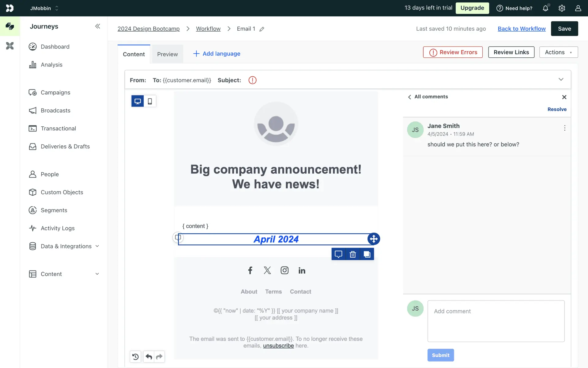Resolve Jane Smith's comment
Screen dimensions: 588x368
(557, 109)
